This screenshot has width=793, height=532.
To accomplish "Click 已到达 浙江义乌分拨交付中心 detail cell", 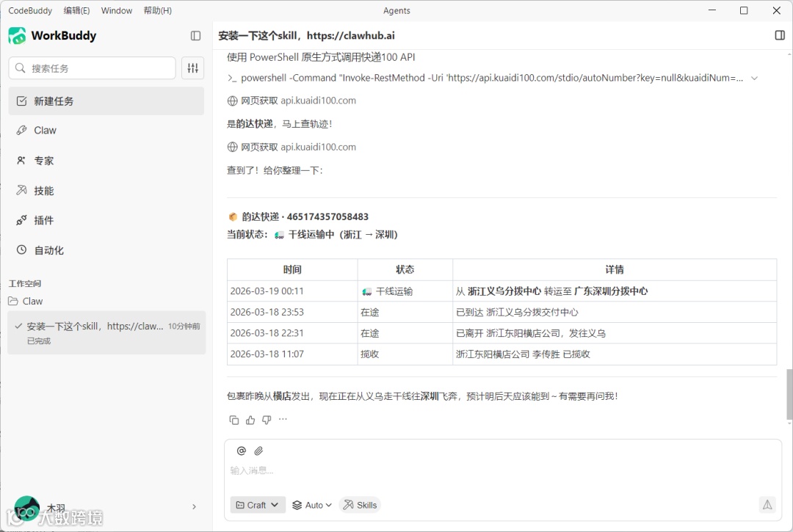I will [x=615, y=312].
